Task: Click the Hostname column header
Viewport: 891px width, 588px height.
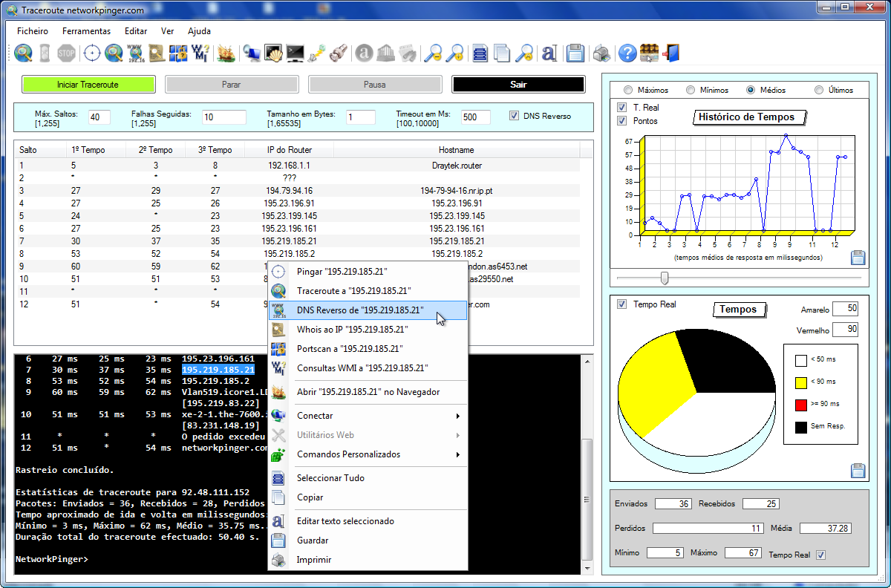Action: pyautogui.click(x=457, y=150)
